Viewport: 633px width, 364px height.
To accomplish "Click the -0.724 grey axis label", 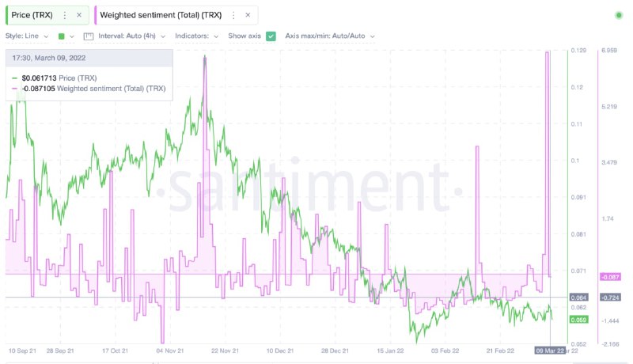I will 609,298.
